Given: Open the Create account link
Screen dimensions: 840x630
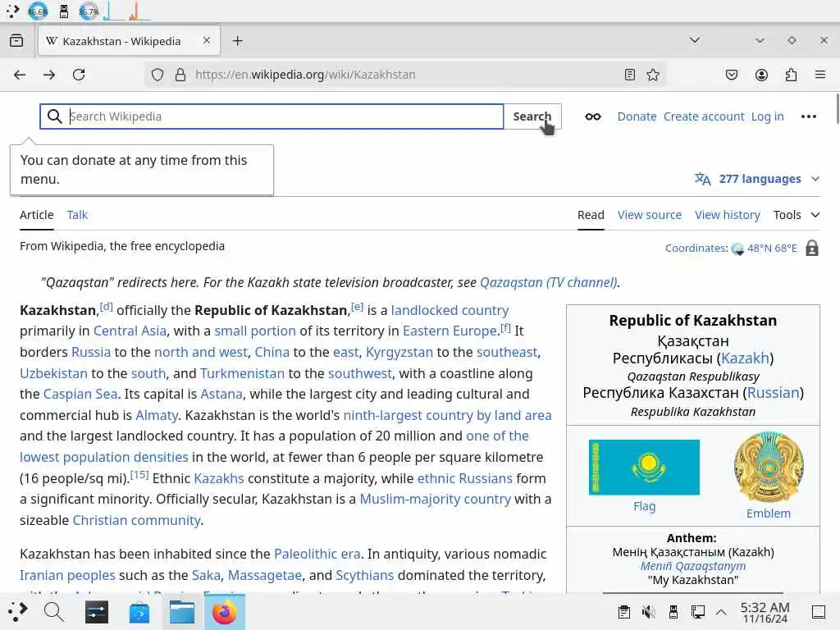Looking at the screenshot, I should tap(704, 116).
